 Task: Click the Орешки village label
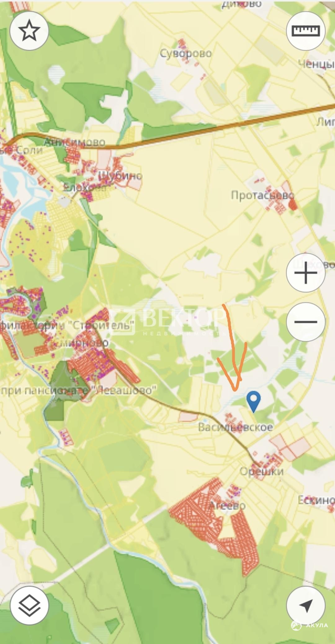point(262,471)
